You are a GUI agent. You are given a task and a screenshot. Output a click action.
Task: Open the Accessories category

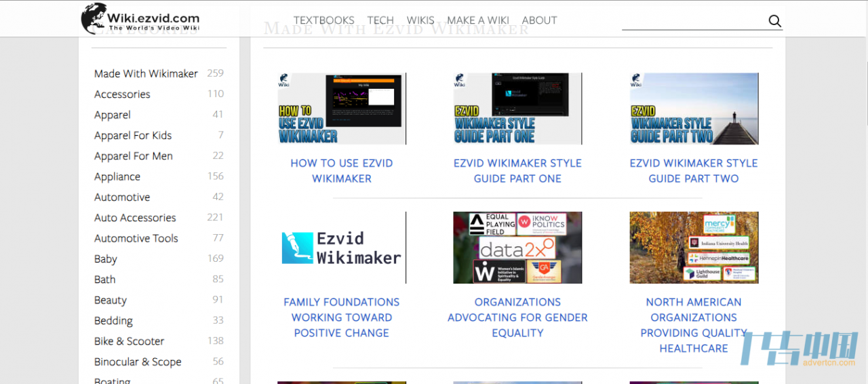(x=122, y=94)
